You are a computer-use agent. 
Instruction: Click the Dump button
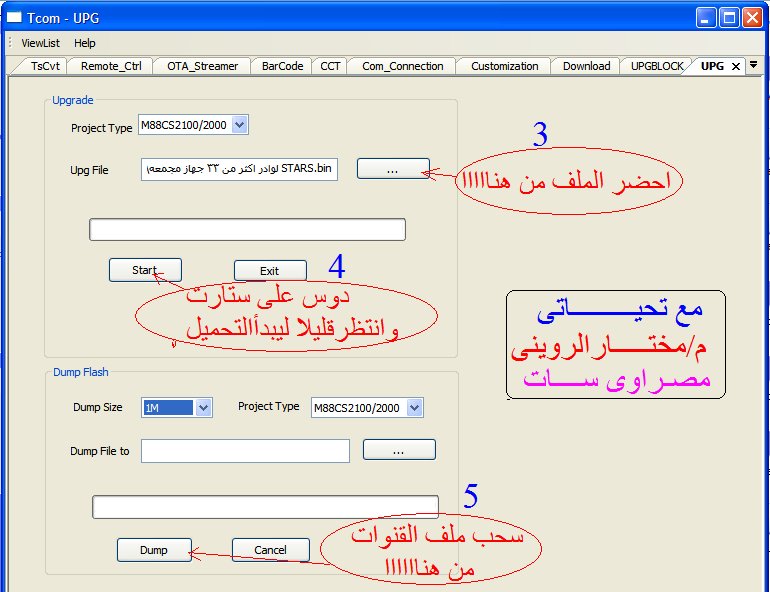[154, 550]
